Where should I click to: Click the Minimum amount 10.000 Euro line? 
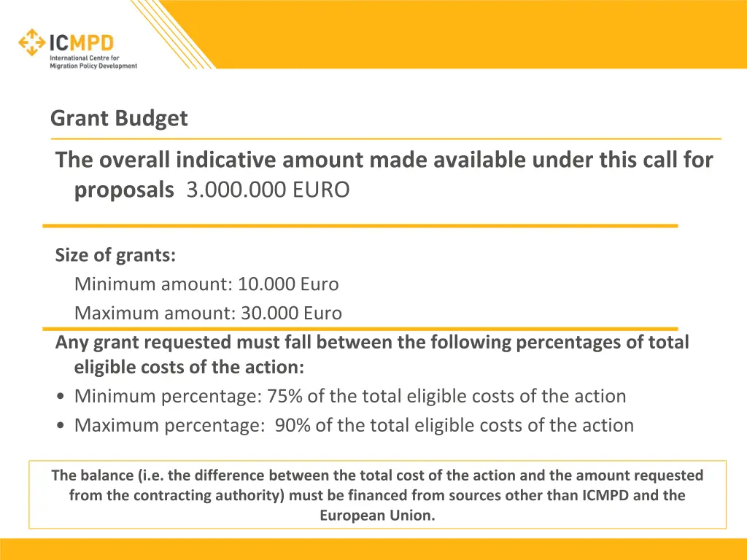(206, 284)
